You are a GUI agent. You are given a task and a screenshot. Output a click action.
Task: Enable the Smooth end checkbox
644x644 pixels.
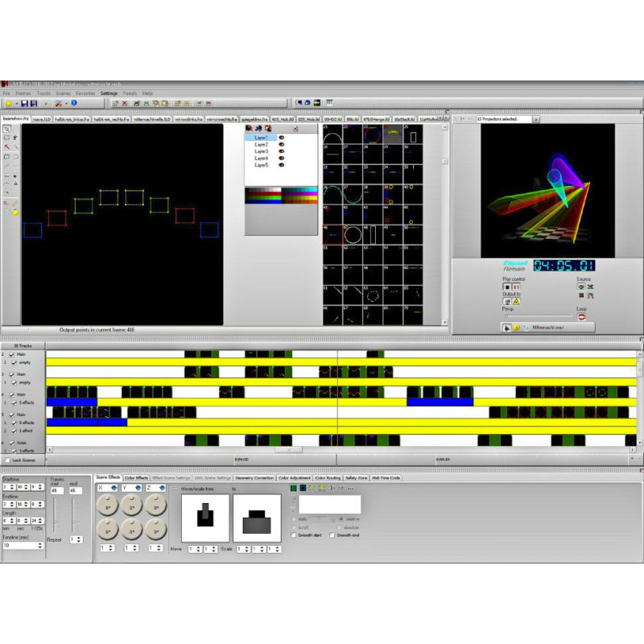[332, 535]
